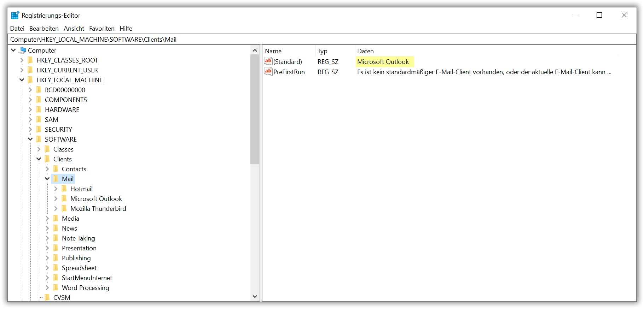Collapse the Mail key

(47, 179)
